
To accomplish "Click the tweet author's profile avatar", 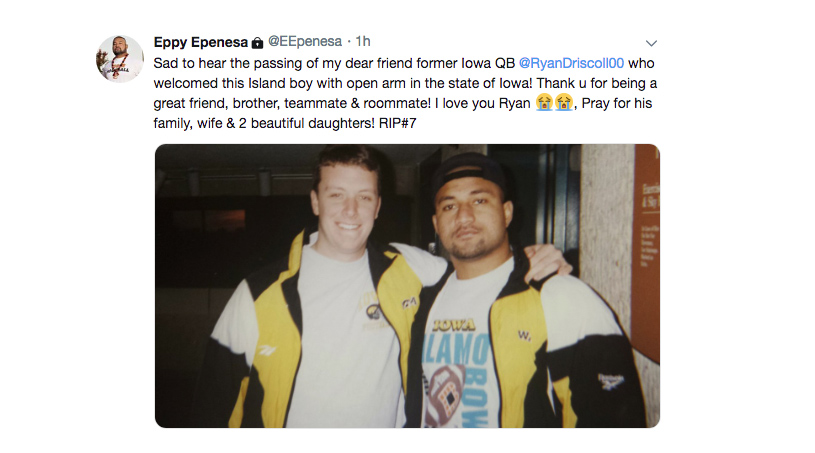I will coord(120,58).
